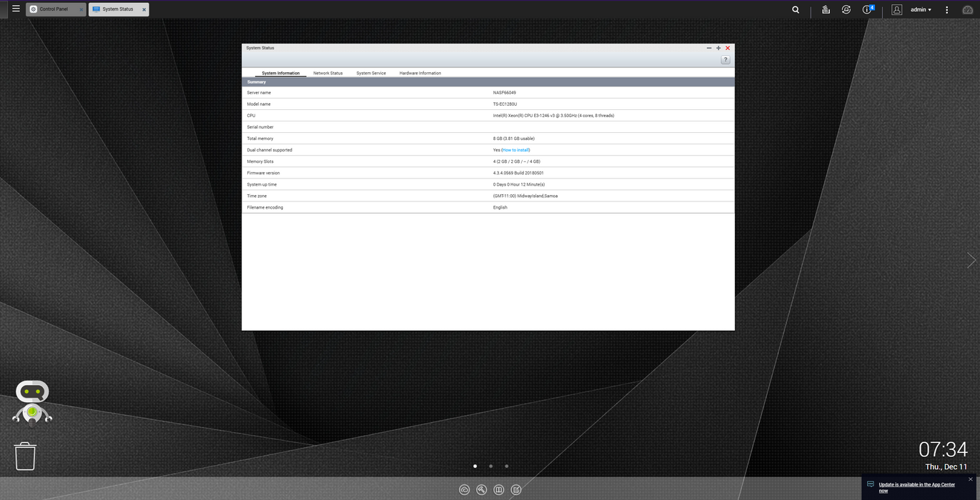Open the three-dot more options menu
Screen dimensions: 980x500
pyautogui.click(x=947, y=10)
